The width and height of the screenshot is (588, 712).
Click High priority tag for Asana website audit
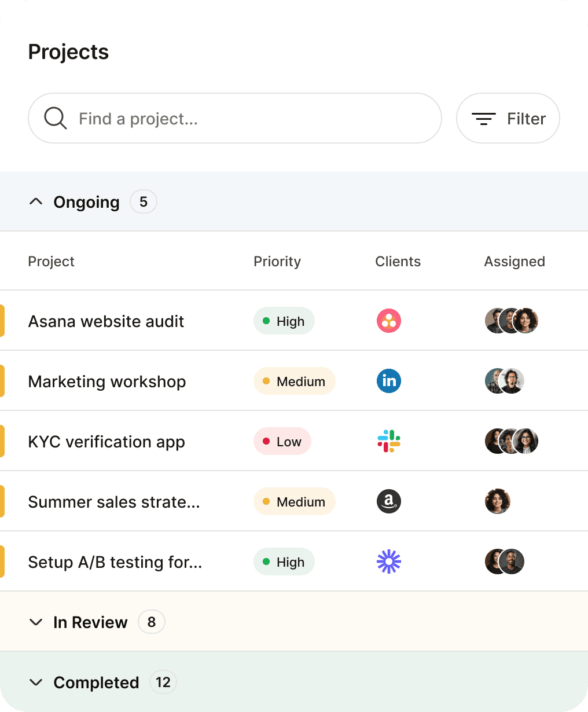tap(284, 321)
